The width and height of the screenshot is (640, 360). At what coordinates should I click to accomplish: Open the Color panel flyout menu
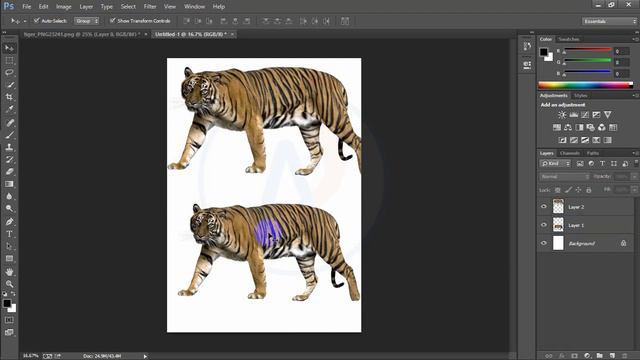635,39
